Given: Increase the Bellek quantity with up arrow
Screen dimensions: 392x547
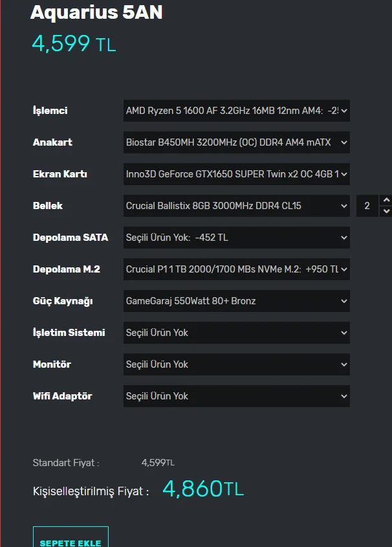Looking at the screenshot, I should click(x=386, y=200).
